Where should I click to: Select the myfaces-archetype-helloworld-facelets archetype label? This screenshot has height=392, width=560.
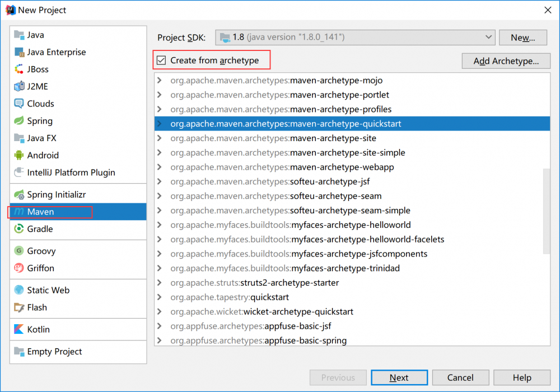tap(307, 239)
